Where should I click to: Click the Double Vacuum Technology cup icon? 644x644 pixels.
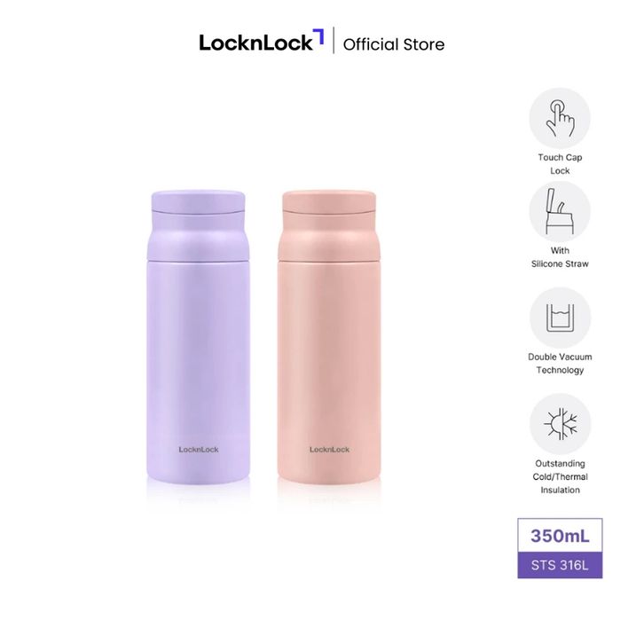pos(560,318)
